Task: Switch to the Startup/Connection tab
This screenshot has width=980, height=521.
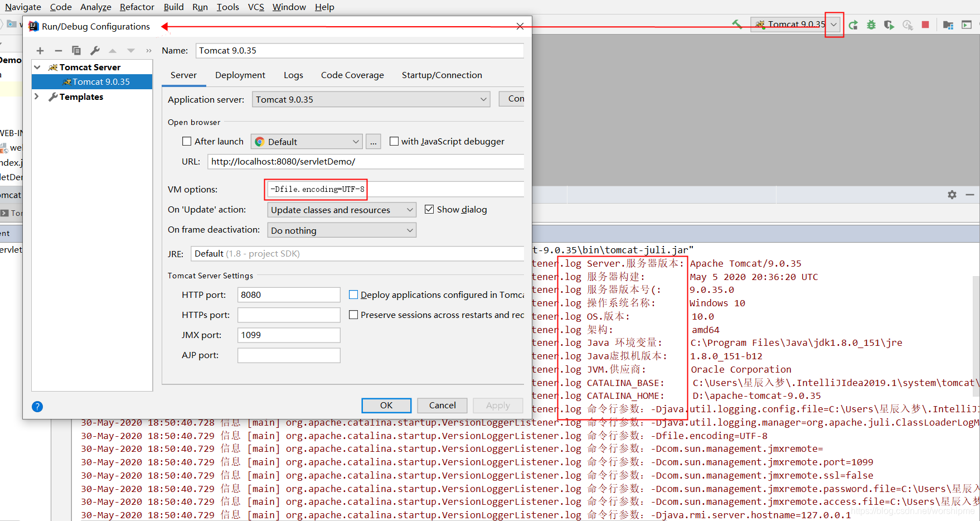Action: 442,75
